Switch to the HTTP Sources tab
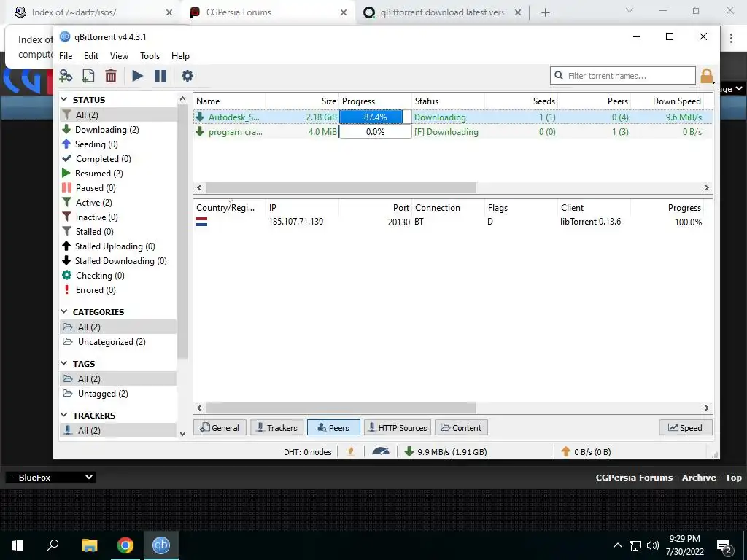 [x=398, y=427]
